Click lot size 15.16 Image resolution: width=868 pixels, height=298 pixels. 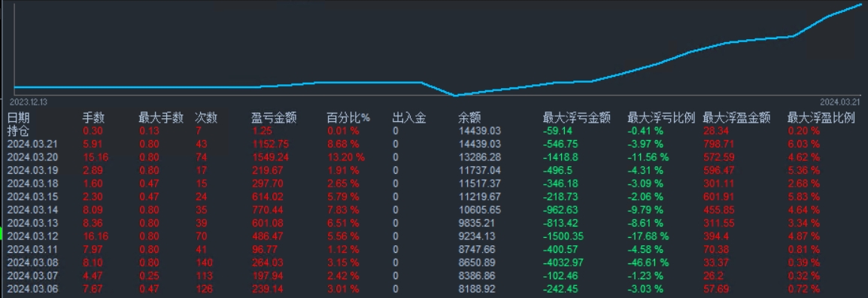point(96,157)
